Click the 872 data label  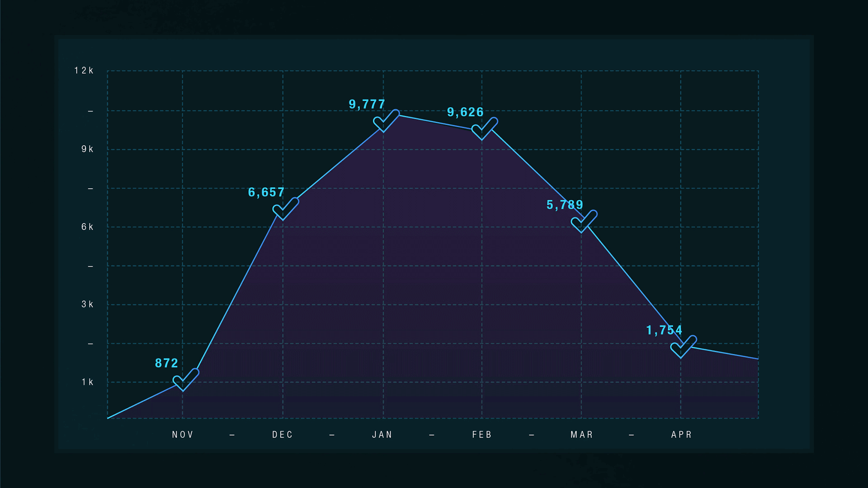coord(166,363)
